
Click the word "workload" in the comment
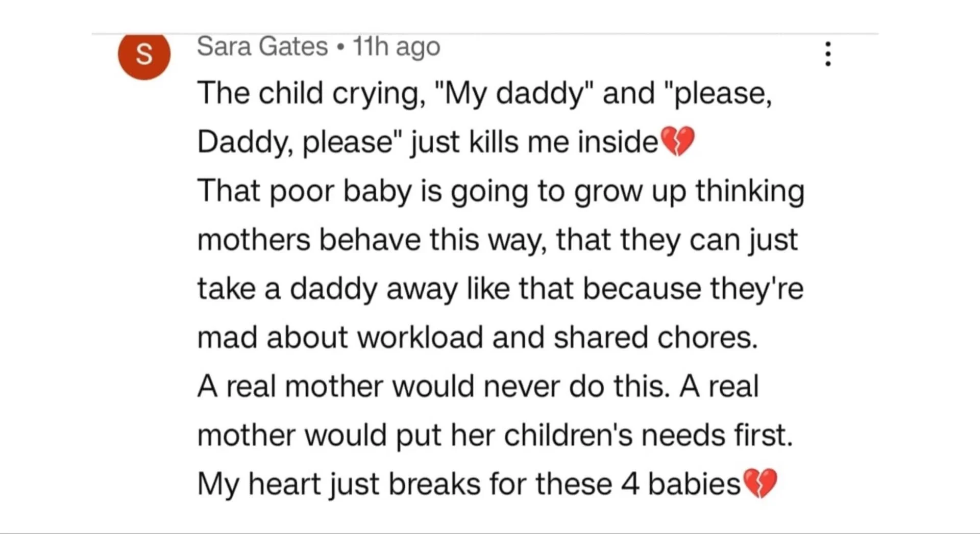click(x=420, y=337)
